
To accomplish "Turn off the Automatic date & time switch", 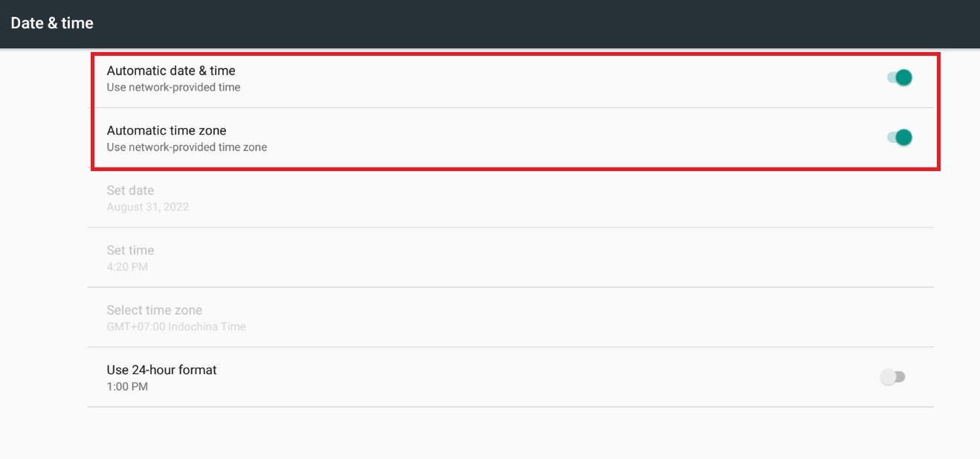I will [x=899, y=77].
